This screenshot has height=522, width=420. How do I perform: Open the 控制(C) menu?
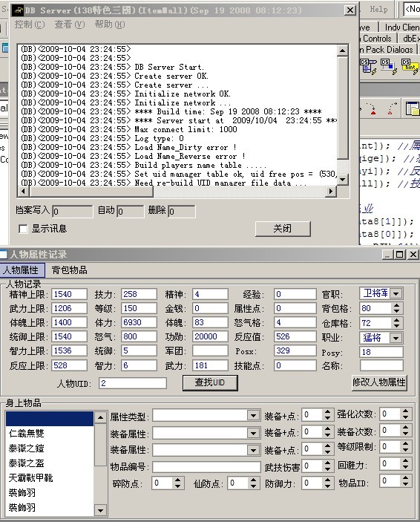(x=30, y=25)
